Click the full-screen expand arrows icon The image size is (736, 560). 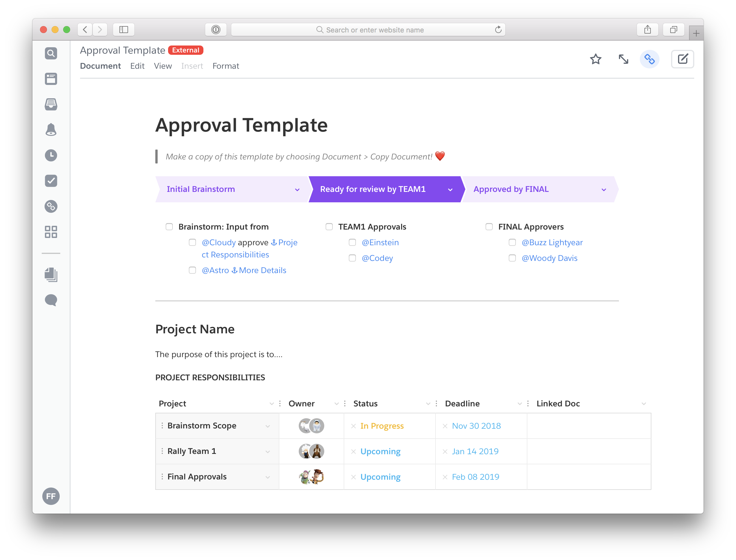623,59
